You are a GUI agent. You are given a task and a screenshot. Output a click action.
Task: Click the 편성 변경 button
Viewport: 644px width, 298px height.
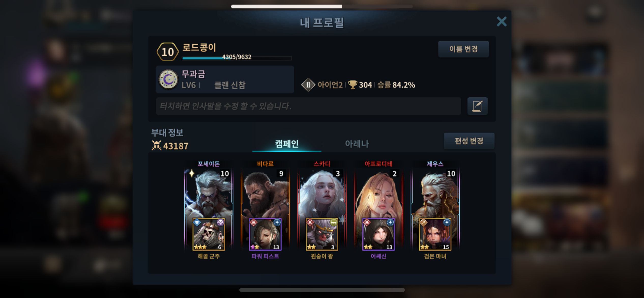[469, 141]
